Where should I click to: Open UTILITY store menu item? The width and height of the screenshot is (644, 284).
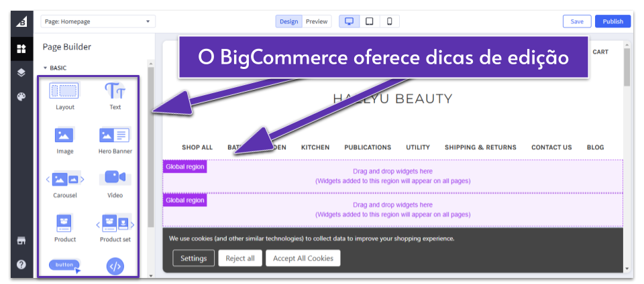[418, 147]
